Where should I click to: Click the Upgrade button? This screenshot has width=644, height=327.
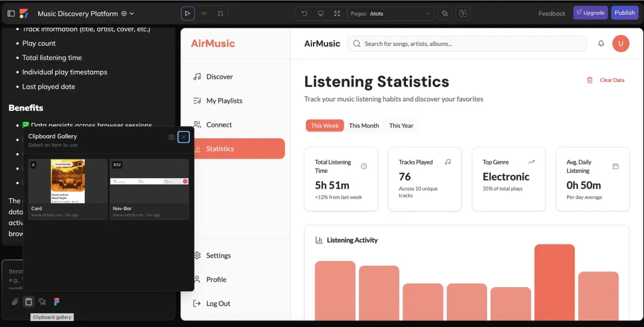click(x=590, y=13)
